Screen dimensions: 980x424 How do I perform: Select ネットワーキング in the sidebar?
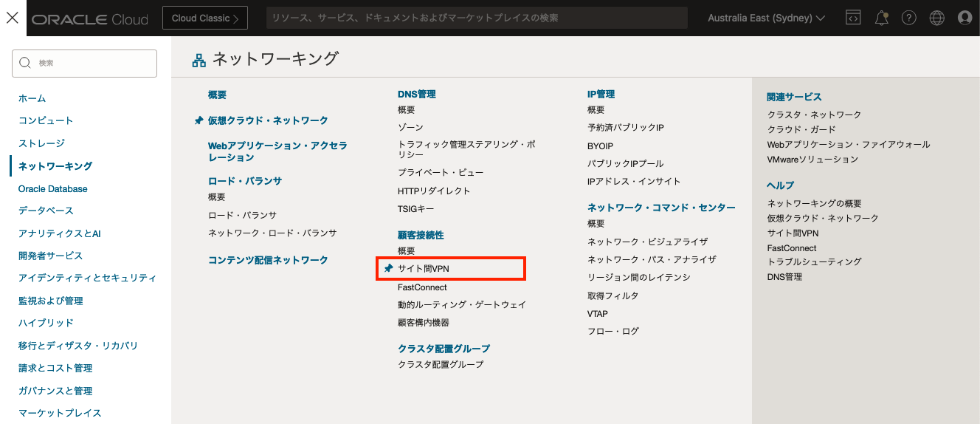click(x=55, y=166)
